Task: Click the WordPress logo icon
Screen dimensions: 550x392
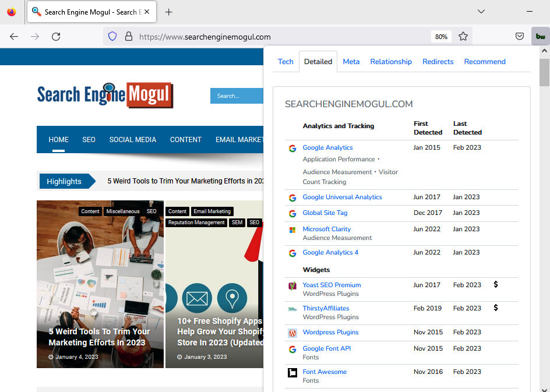Action: point(292,333)
